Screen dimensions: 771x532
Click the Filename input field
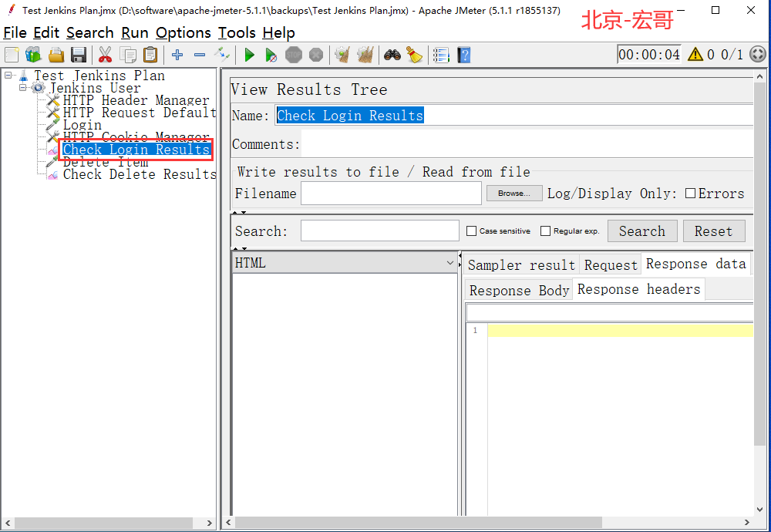[x=391, y=194]
